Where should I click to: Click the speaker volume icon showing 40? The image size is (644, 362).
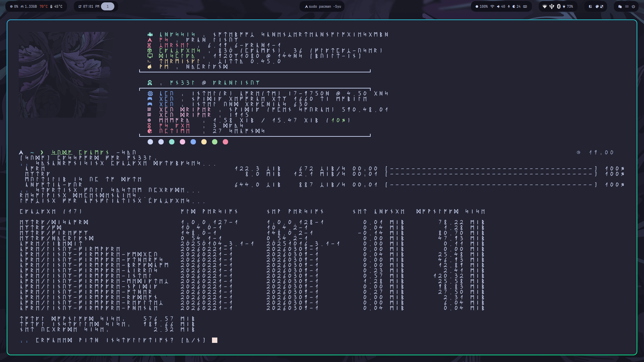click(498, 6)
